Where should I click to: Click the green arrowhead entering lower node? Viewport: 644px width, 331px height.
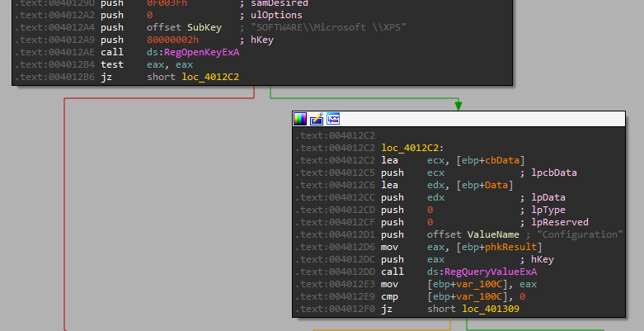pyautogui.click(x=458, y=106)
